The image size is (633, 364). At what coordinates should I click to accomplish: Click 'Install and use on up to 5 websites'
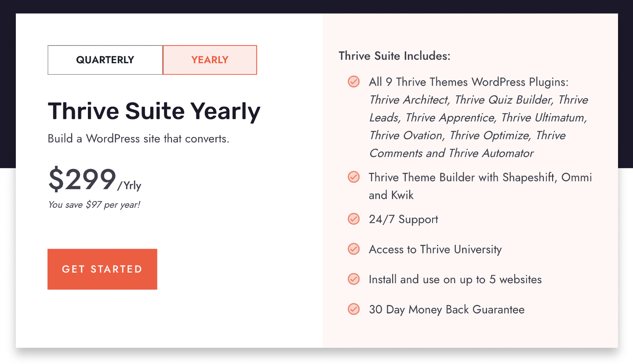[455, 280]
